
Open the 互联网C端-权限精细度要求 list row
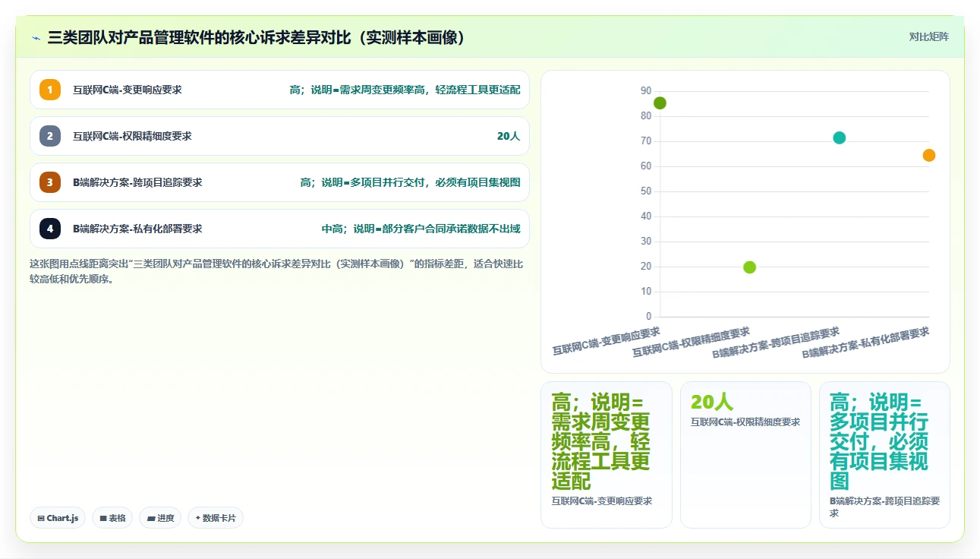tap(279, 136)
